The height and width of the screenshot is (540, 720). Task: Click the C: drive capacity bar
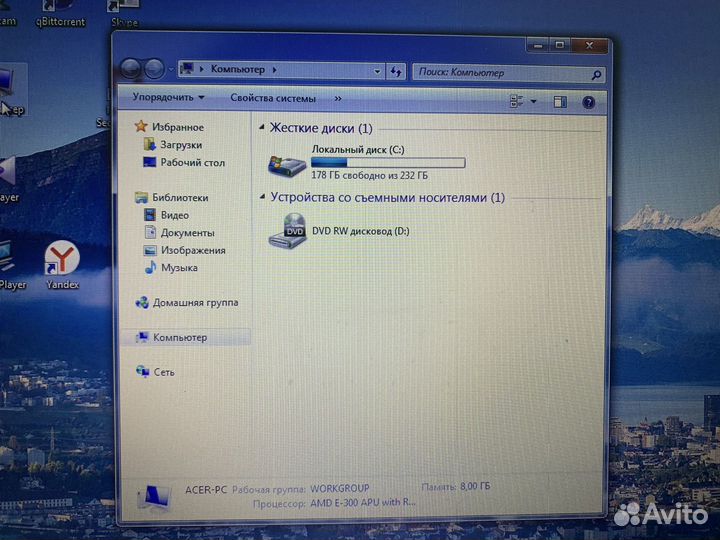[x=388, y=161]
